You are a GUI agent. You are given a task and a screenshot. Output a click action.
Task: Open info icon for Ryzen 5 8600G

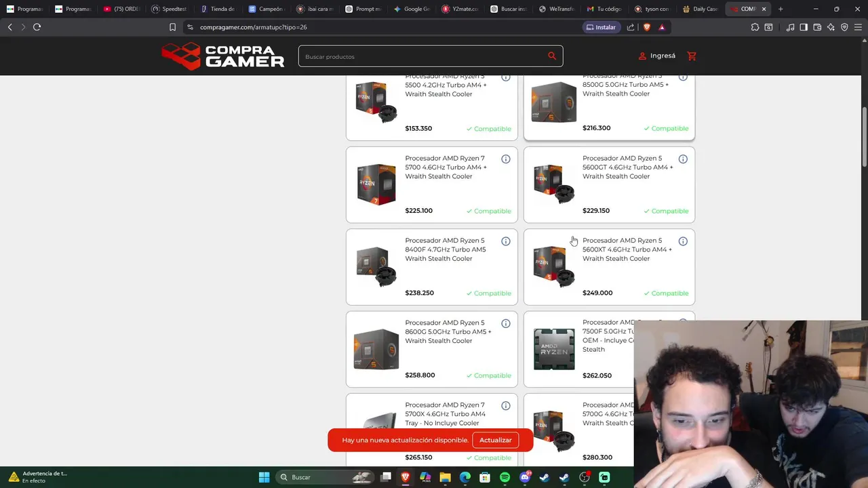506,324
